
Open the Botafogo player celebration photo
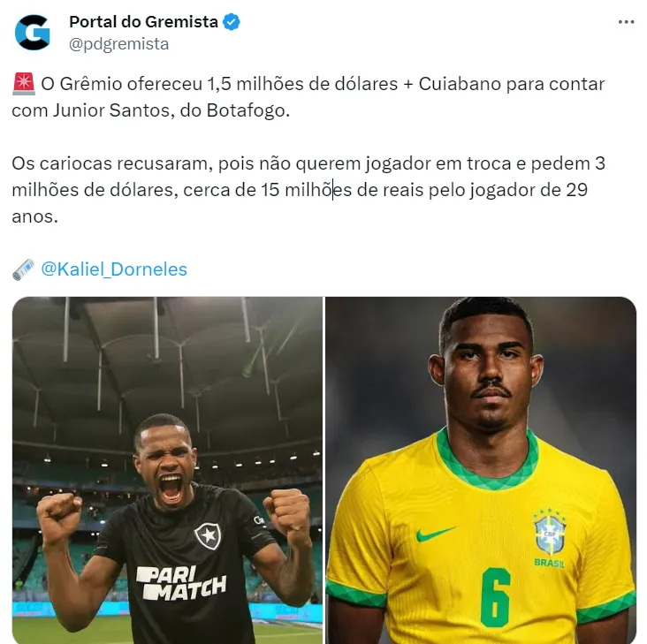click(167, 470)
